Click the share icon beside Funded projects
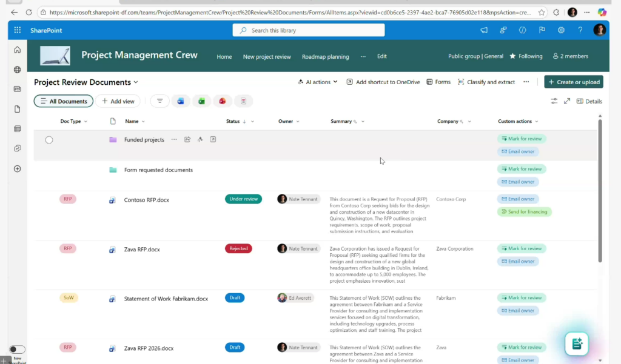The height and width of the screenshot is (364, 621). tap(187, 139)
